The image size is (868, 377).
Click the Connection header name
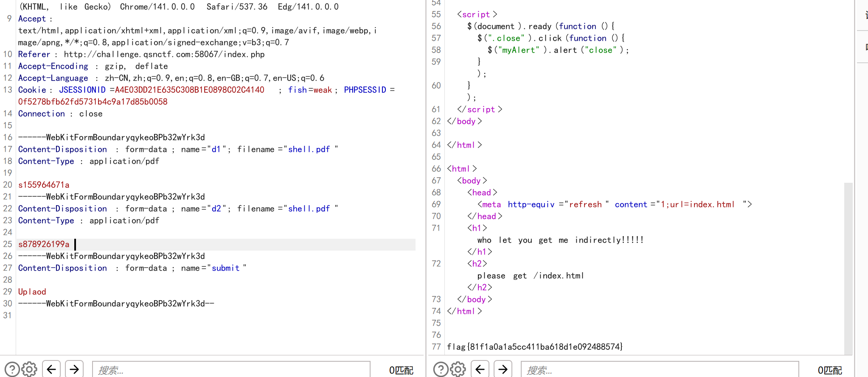(x=42, y=114)
